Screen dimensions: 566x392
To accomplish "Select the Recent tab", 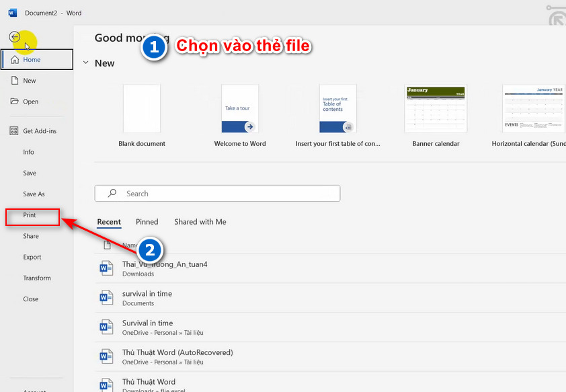I will tap(109, 222).
